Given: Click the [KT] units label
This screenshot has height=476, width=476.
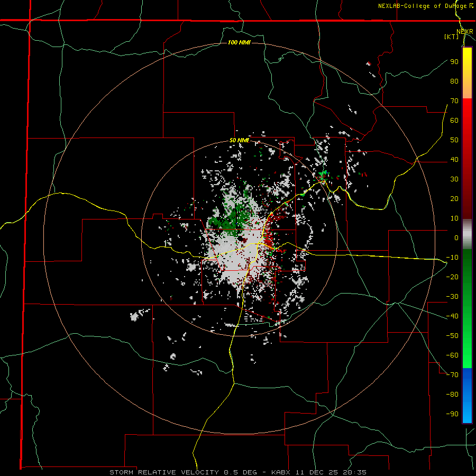Looking at the screenshot, I should click(451, 36).
